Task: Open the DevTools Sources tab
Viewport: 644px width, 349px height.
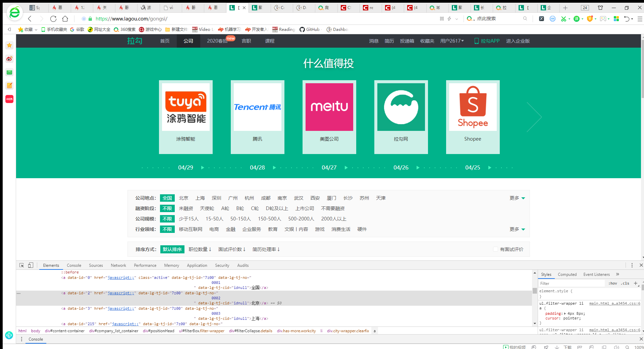Action: (x=96, y=265)
